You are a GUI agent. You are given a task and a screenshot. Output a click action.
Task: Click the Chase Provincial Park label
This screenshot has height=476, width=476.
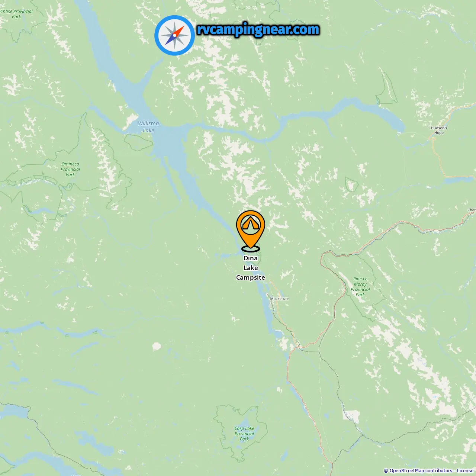click(16, 14)
